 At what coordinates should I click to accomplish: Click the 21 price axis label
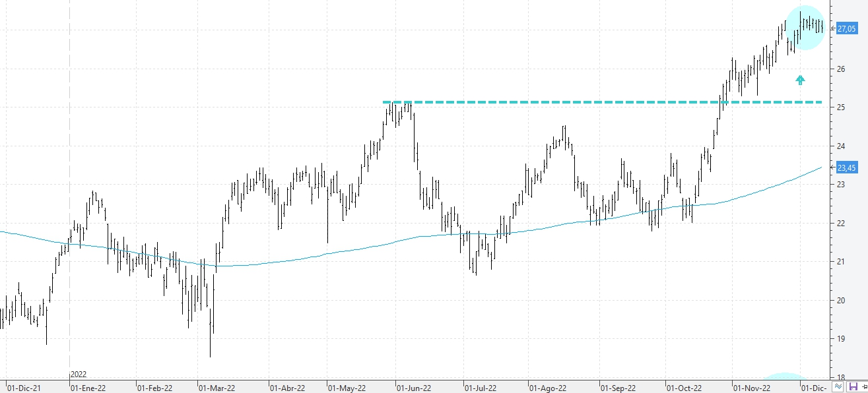click(842, 262)
